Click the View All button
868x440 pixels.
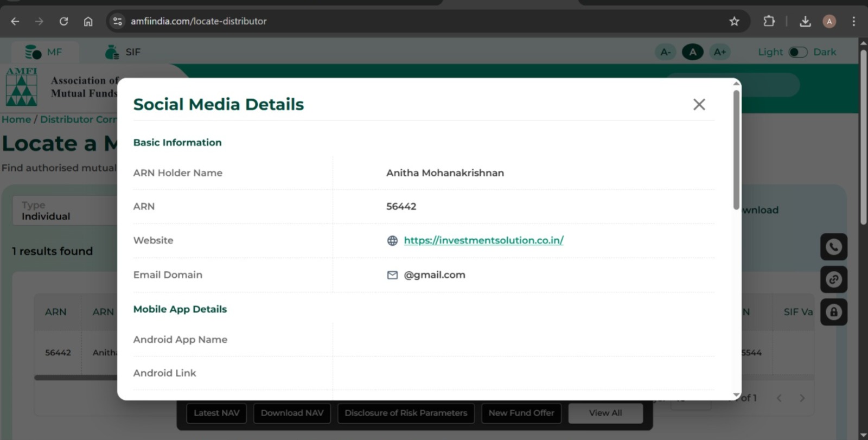(x=605, y=413)
